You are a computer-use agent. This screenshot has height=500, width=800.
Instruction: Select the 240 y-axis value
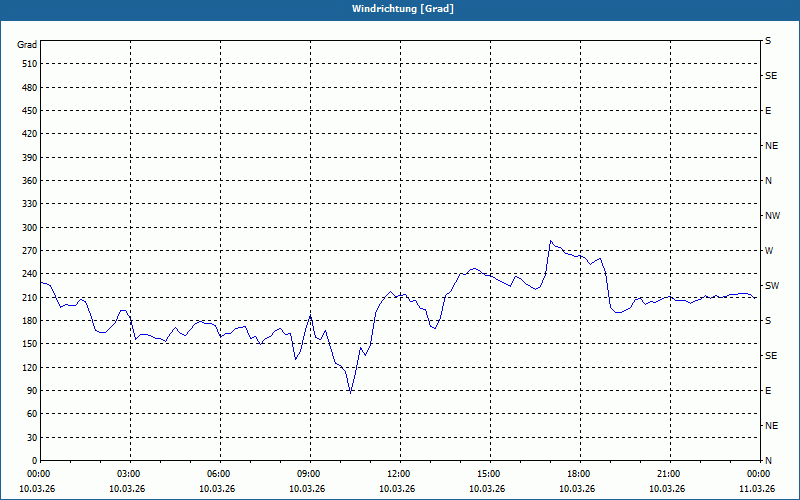point(30,274)
